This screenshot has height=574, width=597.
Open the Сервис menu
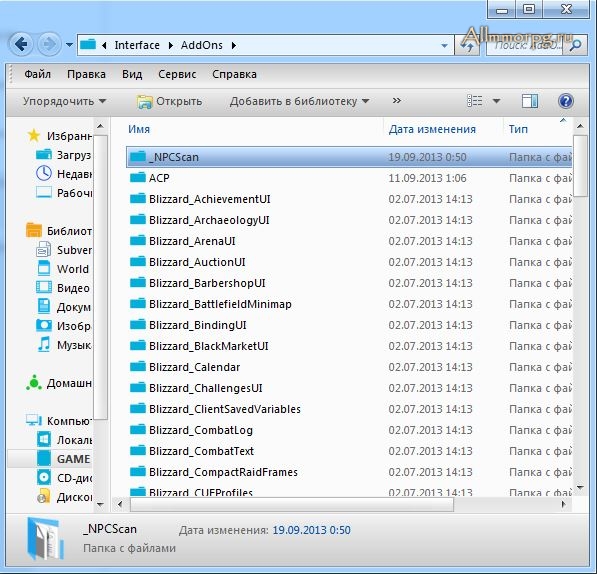tap(177, 74)
